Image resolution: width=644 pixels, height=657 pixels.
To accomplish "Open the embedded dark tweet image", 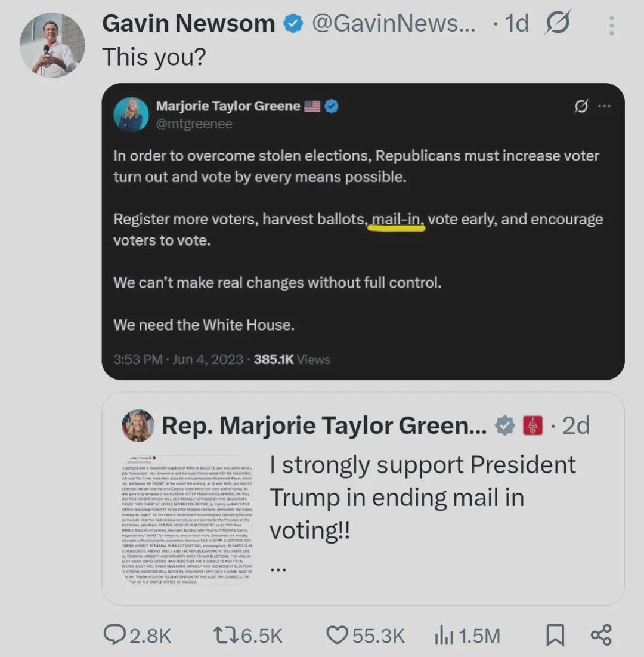I will coord(363,232).
